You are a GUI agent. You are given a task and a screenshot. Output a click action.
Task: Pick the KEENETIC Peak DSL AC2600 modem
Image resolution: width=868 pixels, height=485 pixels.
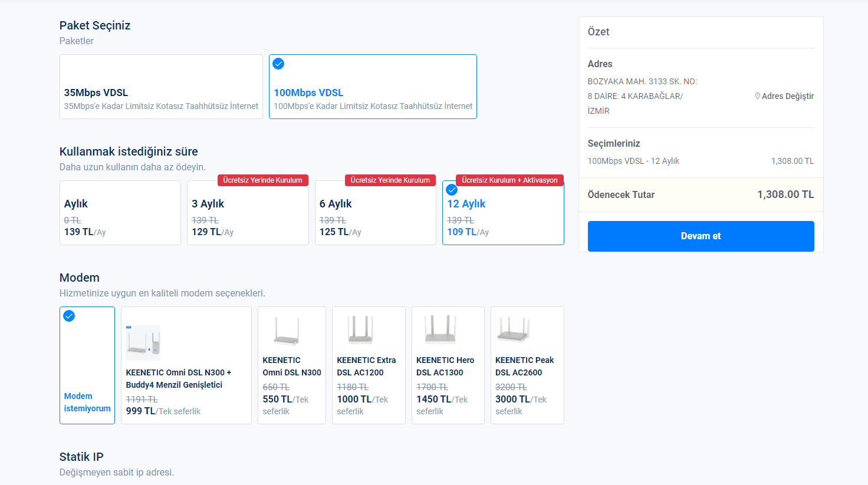[x=527, y=365]
